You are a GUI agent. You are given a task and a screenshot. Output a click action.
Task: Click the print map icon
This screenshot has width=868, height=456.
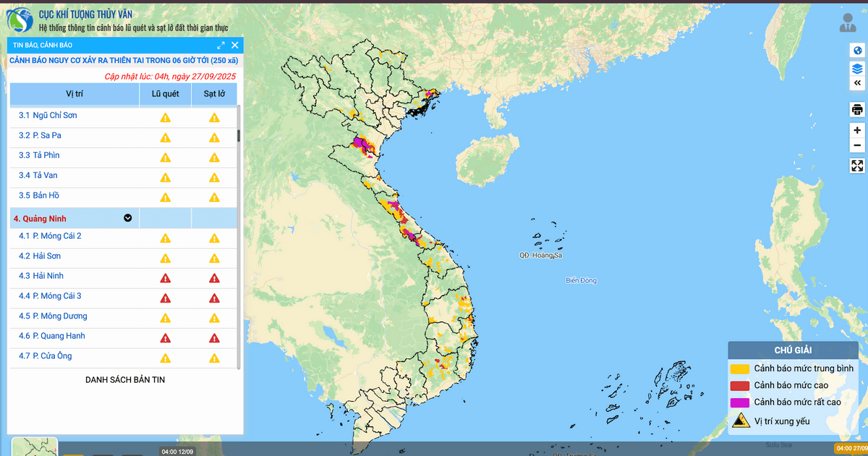pos(857,110)
